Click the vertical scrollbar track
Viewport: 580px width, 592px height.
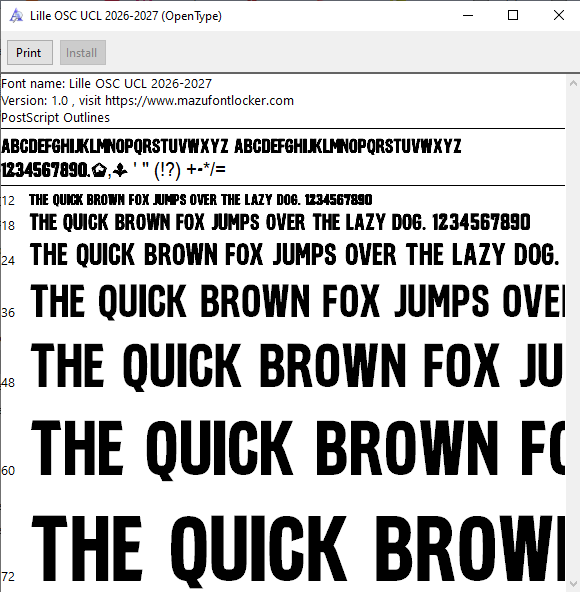[x=573, y=334]
